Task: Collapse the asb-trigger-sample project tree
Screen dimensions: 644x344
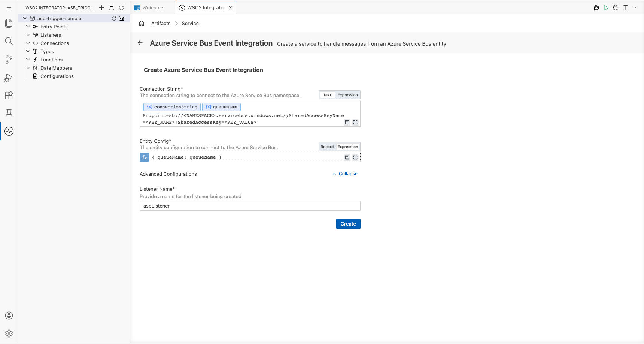Action: coord(25,18)
